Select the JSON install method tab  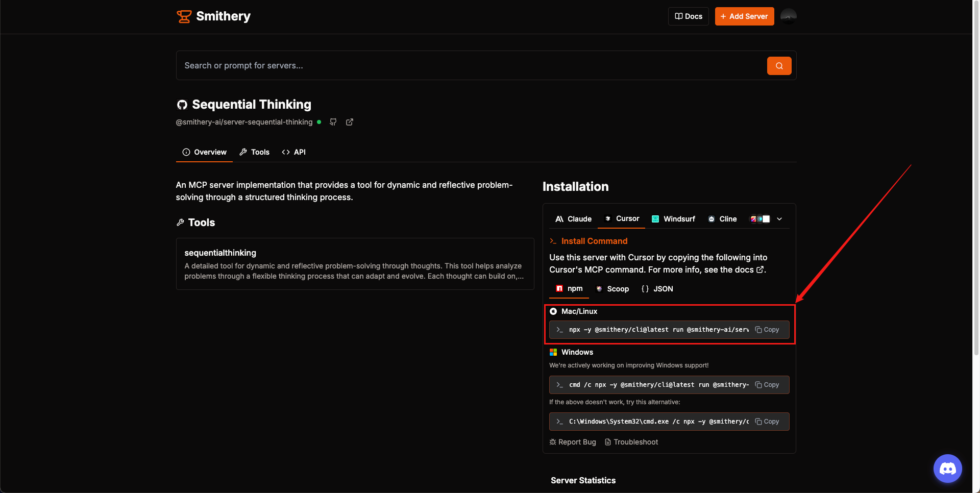coord(657,289)
